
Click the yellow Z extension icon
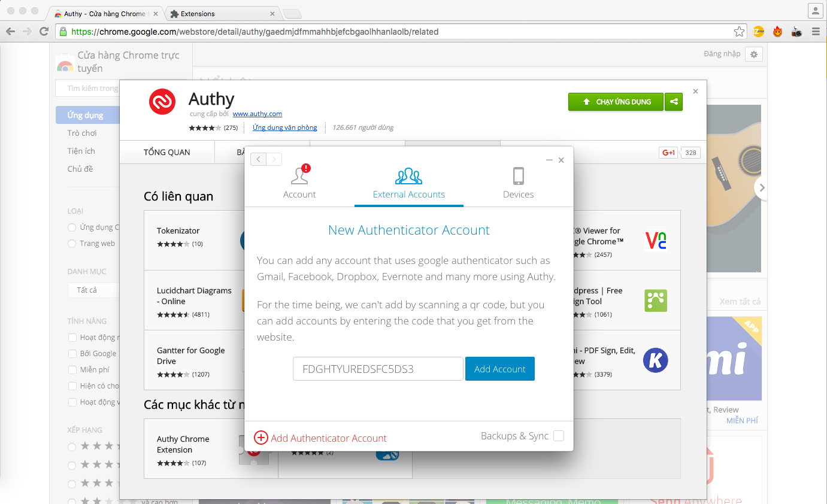click(759, 32)
